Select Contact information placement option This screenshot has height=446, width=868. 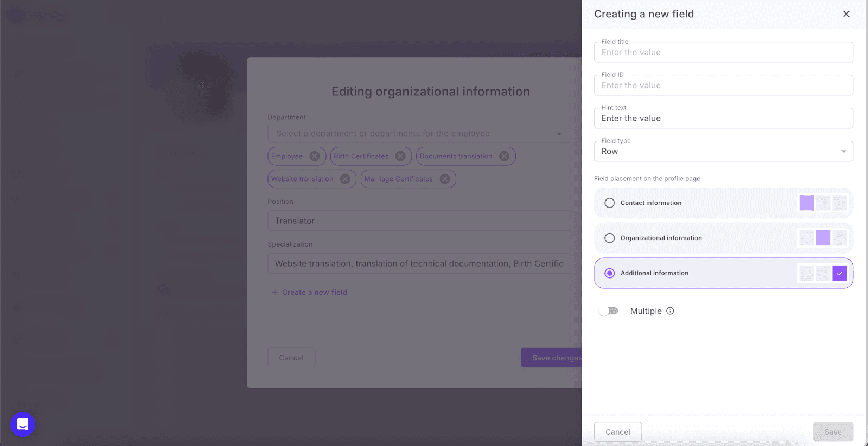(x=610, y=203)
